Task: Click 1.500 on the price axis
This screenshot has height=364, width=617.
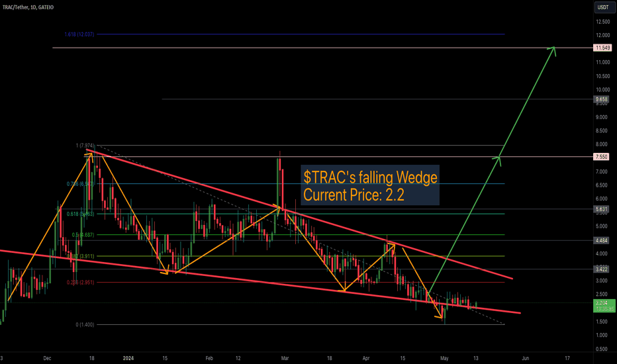Action: click(x=602, y=322)
